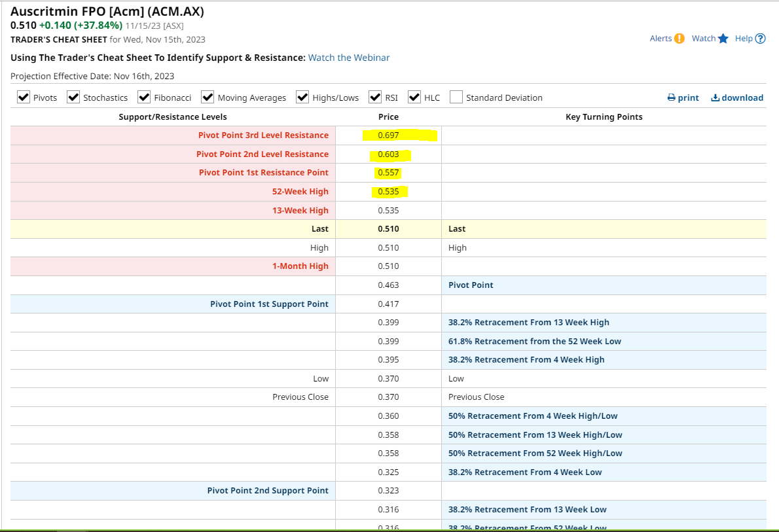Click 38.2% Retracement From 4 Week Low
The width and height of the screenshot is (779, 532).
[524, 472]
